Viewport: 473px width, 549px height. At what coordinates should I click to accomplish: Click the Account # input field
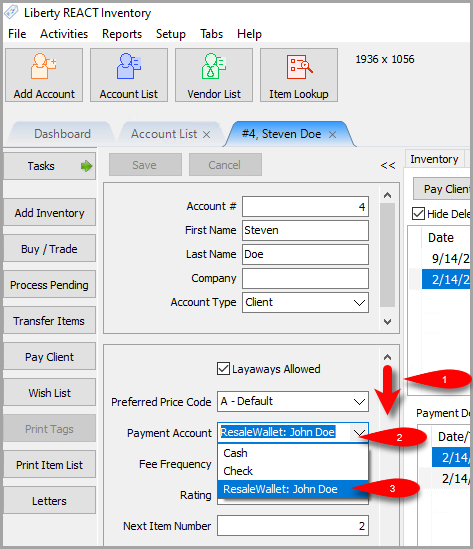tap(305, 207)
